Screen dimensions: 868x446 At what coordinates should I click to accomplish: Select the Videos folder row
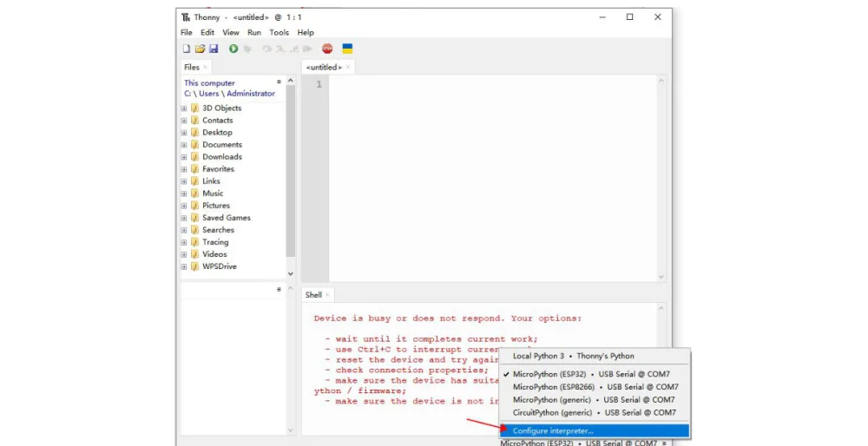[x=233, y=254]
